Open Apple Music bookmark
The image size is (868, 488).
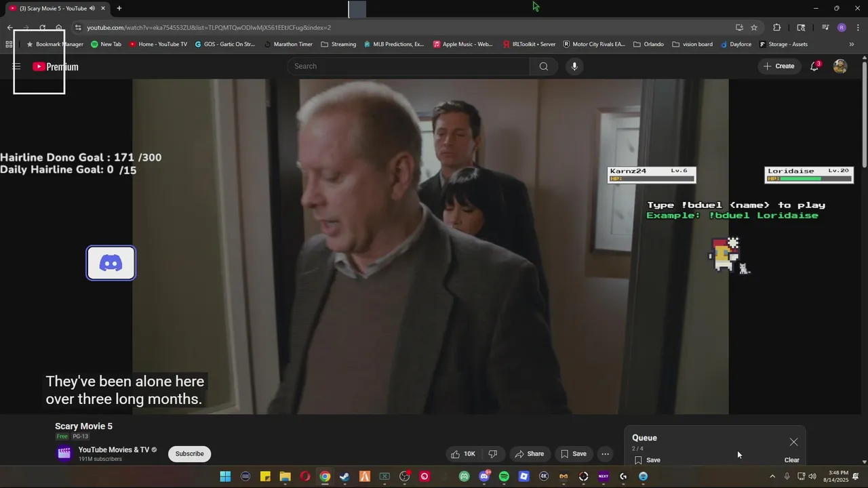pos(462,45)
